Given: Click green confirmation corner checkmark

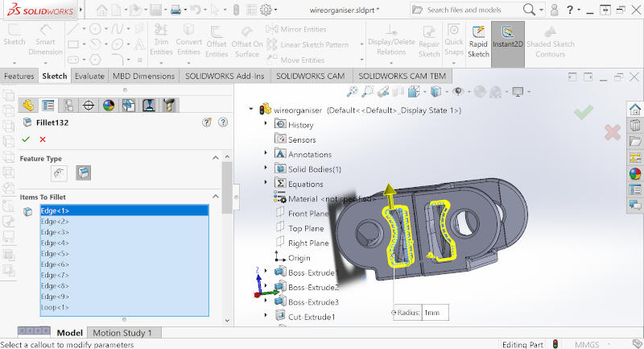Looking at the screenshot, I should [x=584, y=112].
